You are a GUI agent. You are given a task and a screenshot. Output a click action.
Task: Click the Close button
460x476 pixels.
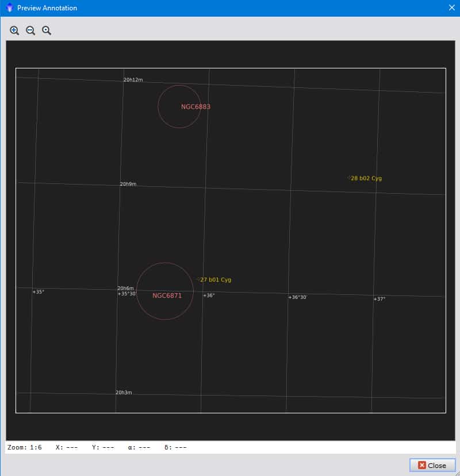[432, 466]
